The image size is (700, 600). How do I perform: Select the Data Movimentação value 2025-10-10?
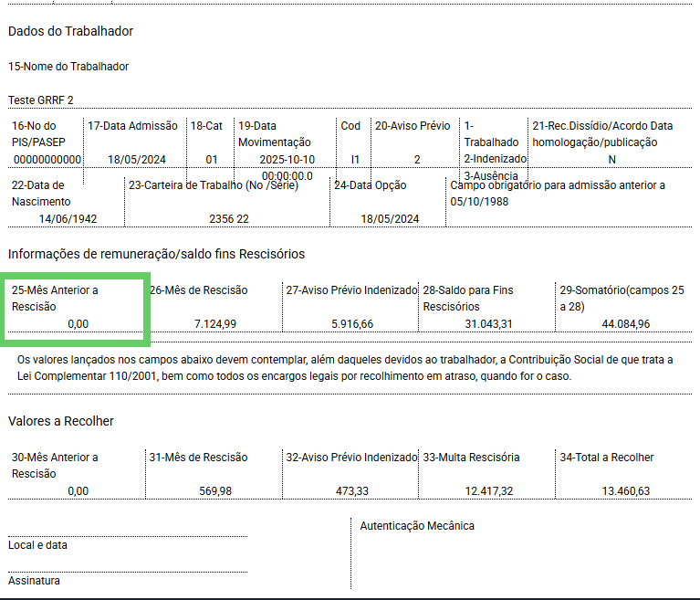point(287,160)
